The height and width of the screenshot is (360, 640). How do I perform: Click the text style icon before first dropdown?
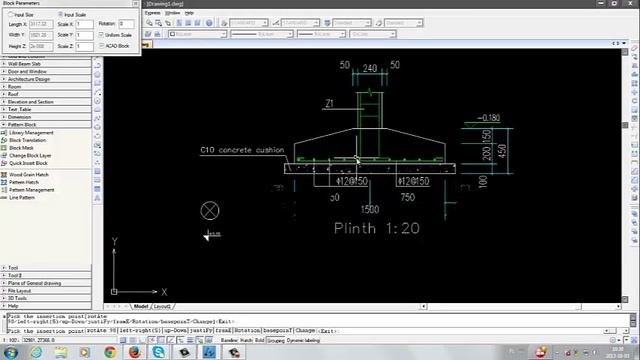[224, 23]
